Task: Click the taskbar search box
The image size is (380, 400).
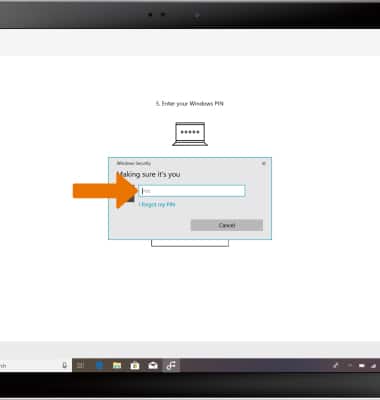Action: coord(36,365)
